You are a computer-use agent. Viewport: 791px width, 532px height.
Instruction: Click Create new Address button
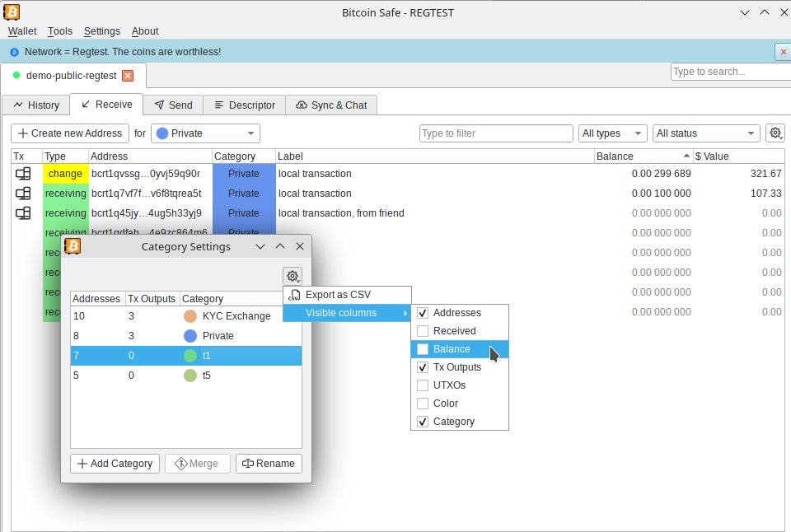pos(70,133)
